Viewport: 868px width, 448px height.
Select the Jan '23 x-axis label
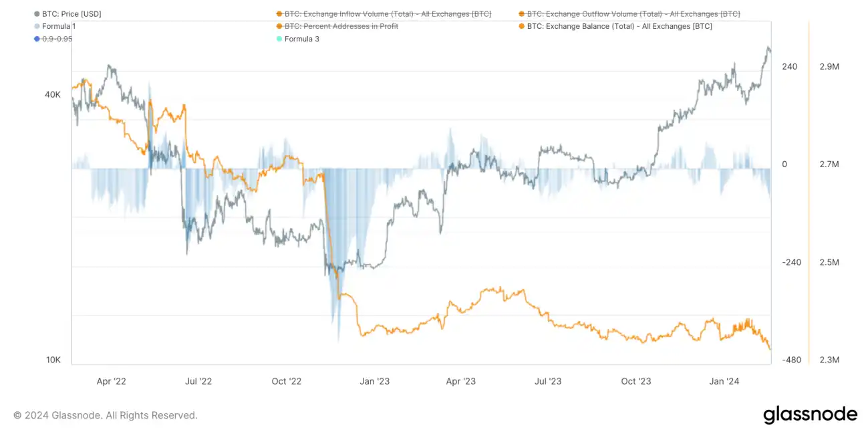tap(375, 381)
